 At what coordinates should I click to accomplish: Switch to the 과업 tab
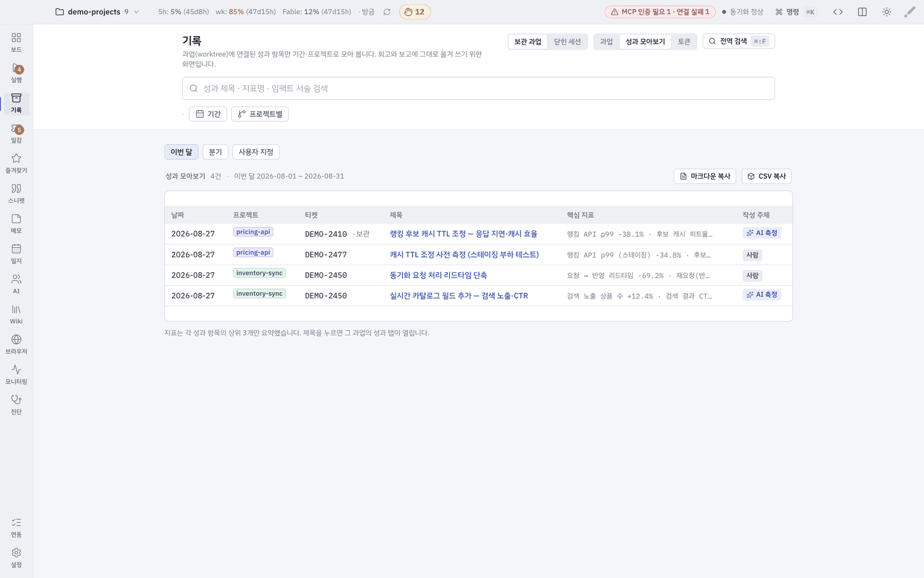pos(606,42)
